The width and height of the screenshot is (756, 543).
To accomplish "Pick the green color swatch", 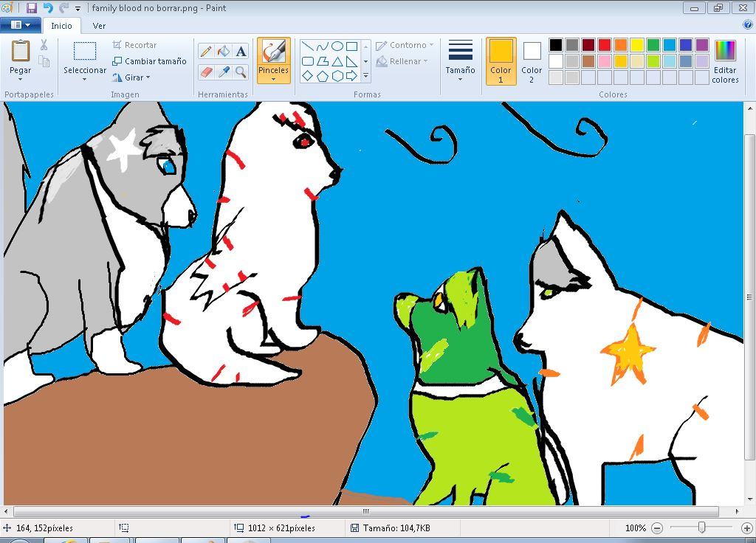I will tap(653, 45).
